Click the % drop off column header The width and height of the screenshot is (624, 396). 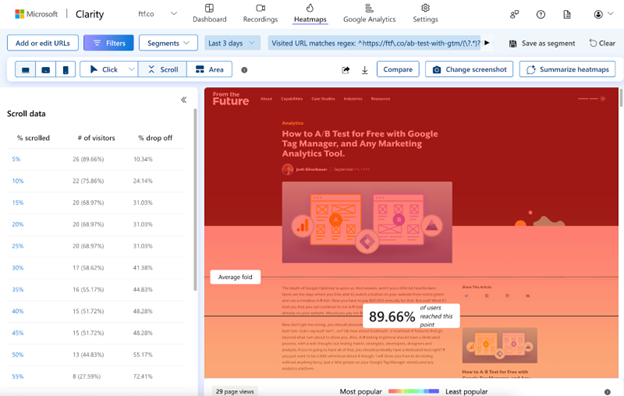click(155, 138)
